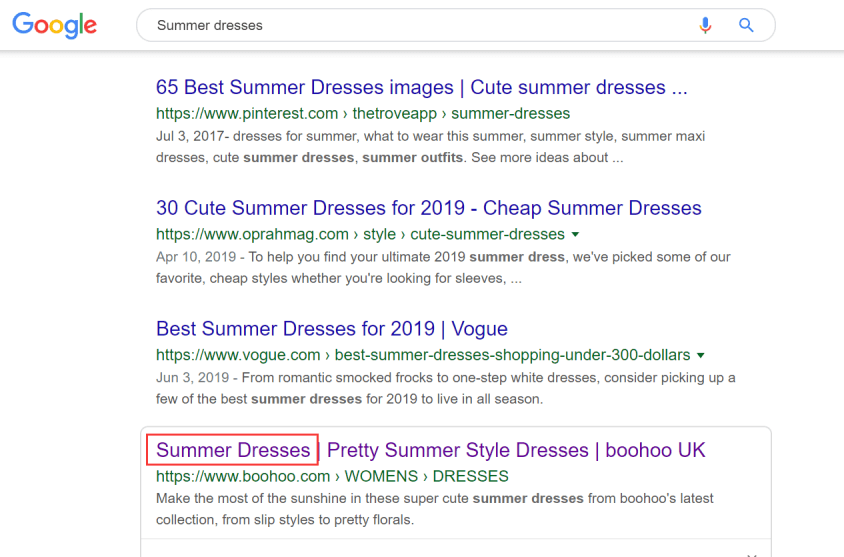Click the blue magnifier search icon
844x557 pixels.
tap(745, 25)
